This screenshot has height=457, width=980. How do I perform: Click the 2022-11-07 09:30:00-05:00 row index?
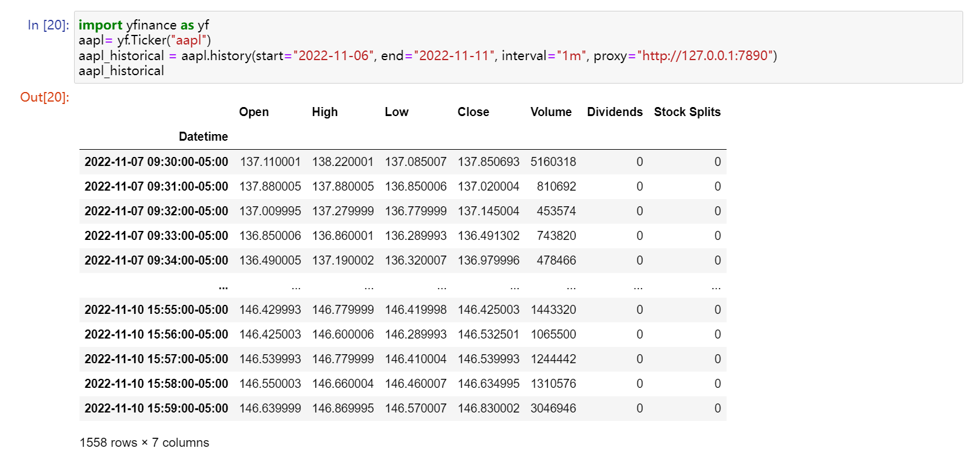pyautogui.click(x=156, y=162)
